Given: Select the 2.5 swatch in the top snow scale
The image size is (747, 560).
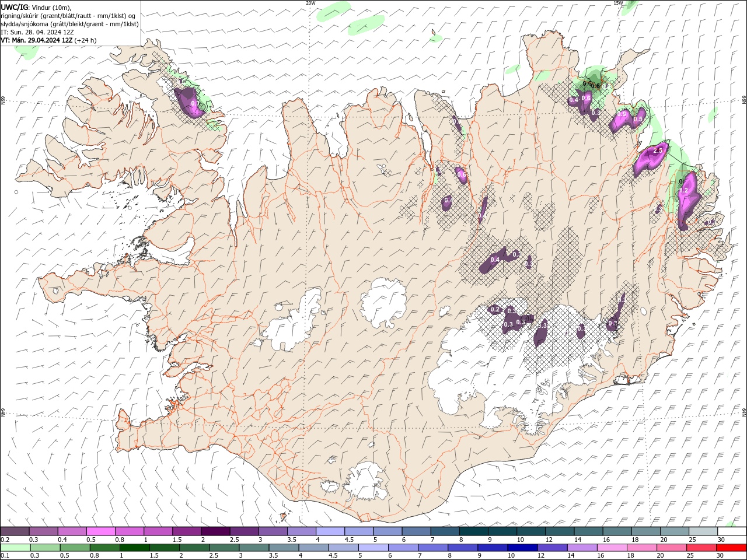Looking at the screenshot, I should pyautogui.click(x=244, y=531).
